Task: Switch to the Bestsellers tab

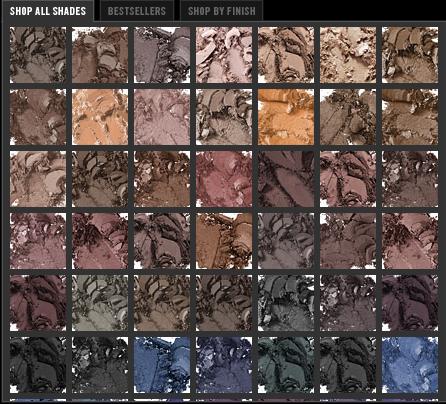Action: click(137, 11)
